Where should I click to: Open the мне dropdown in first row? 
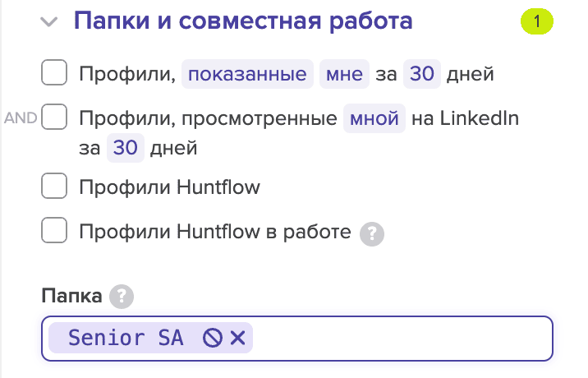click(344, 75)
